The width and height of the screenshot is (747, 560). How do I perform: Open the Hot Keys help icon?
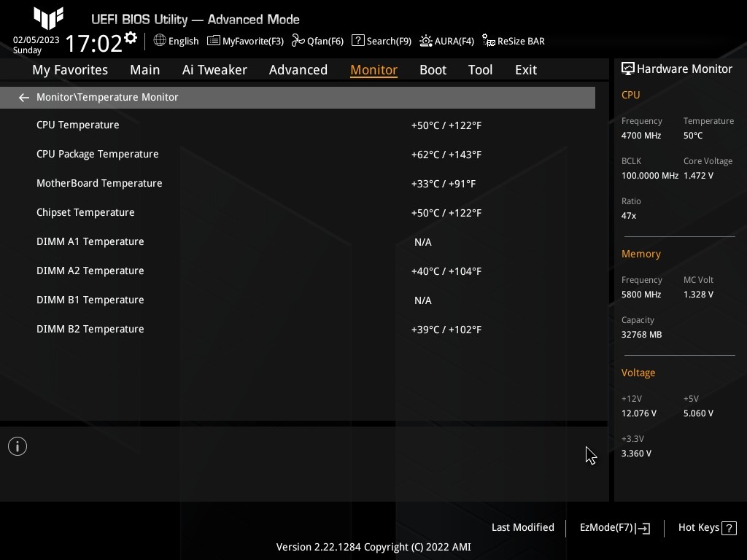point(728,528)
